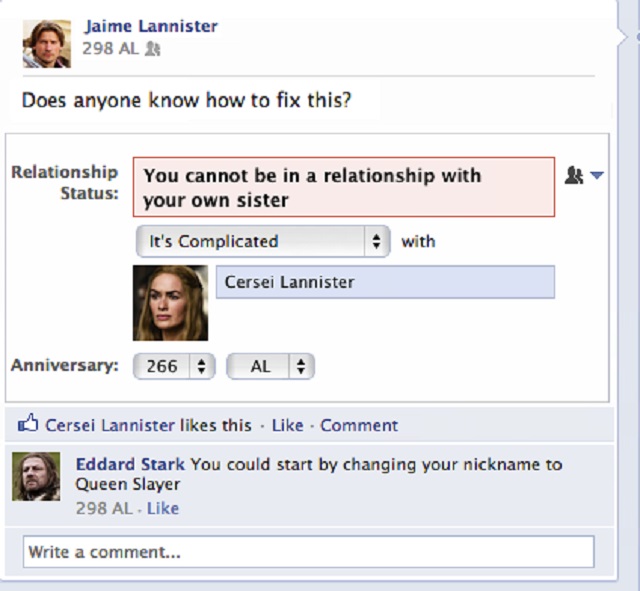Viewport: 640px width, 591px height.
Task: Click the Like link under the post
Action: (x=287, y=425)
